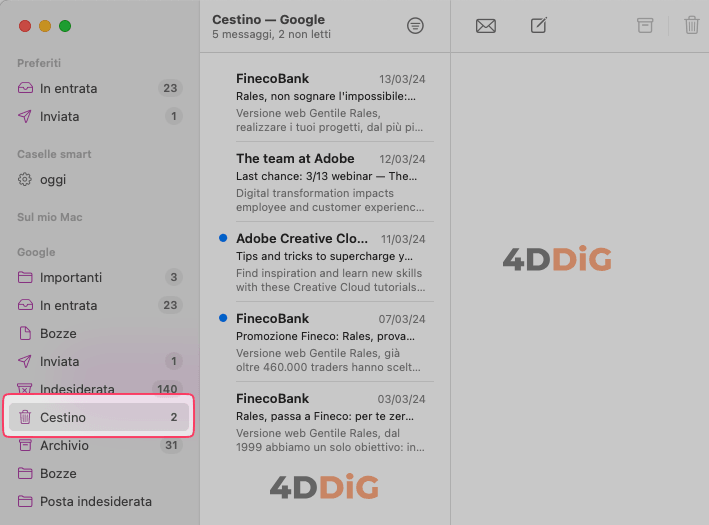Open the Bozze drafts with document icon
This screenshot has height=525, width=709.
[x=100, y=333]
